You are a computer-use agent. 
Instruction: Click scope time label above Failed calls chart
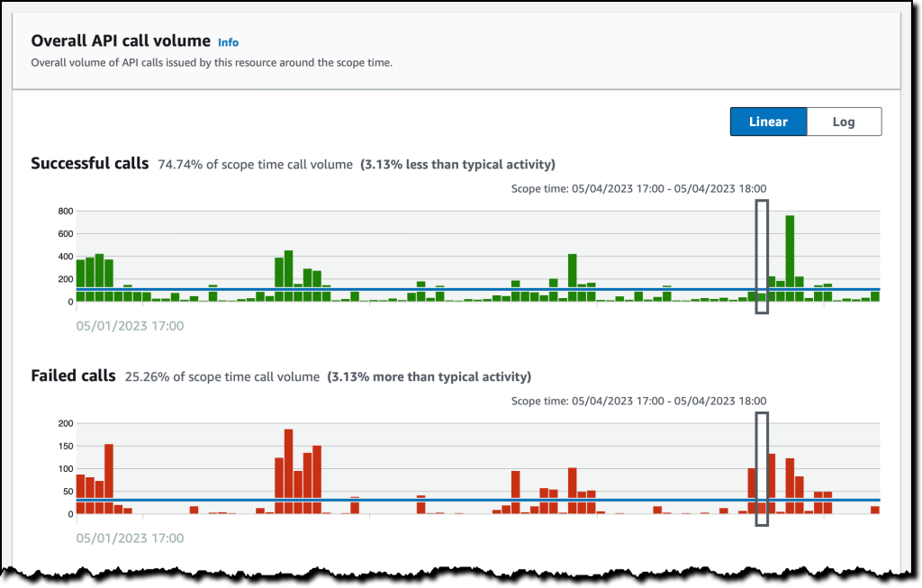tap(638, 401)
